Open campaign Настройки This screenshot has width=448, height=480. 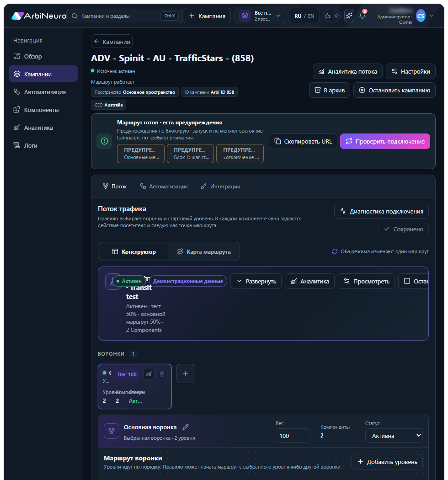click(x=411, y=71)
